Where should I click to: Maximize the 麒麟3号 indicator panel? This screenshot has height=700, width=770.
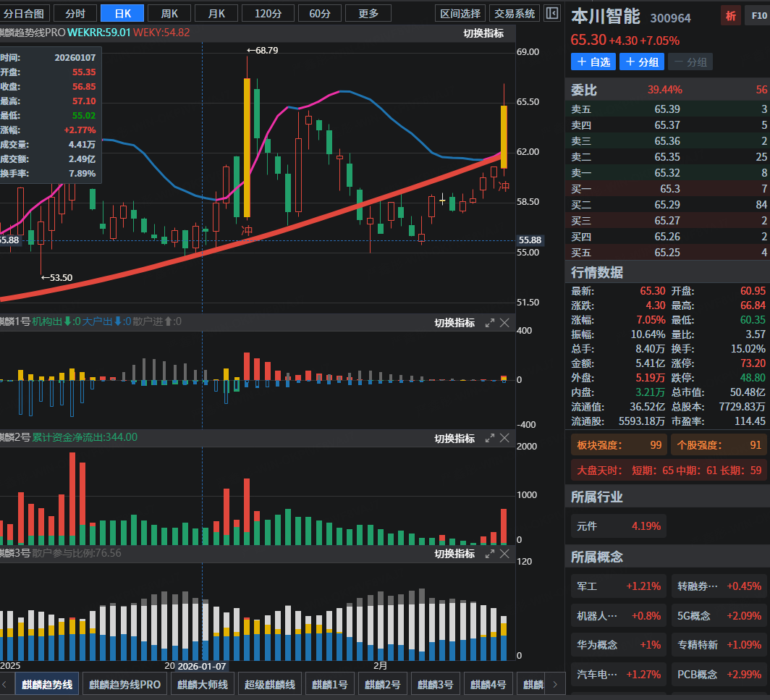tap(489, 554)
